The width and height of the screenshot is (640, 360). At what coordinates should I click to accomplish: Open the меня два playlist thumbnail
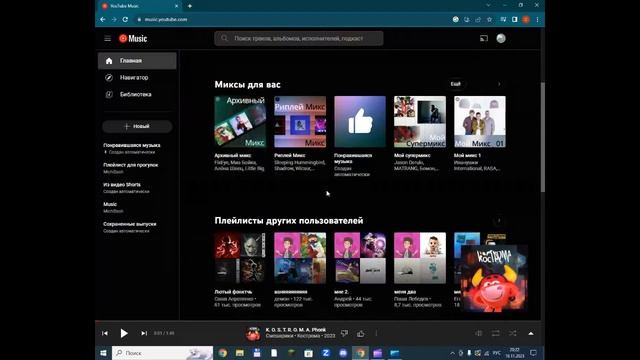420,258
